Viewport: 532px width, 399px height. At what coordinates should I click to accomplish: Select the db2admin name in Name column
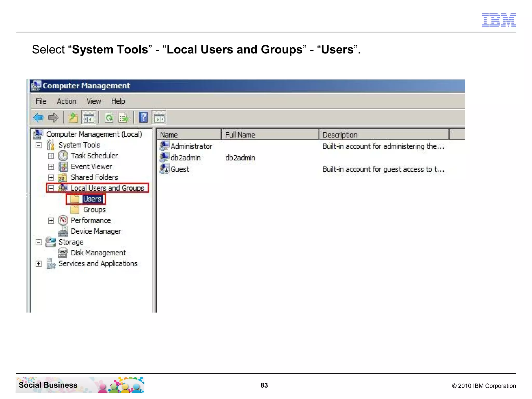pos(185,158)
